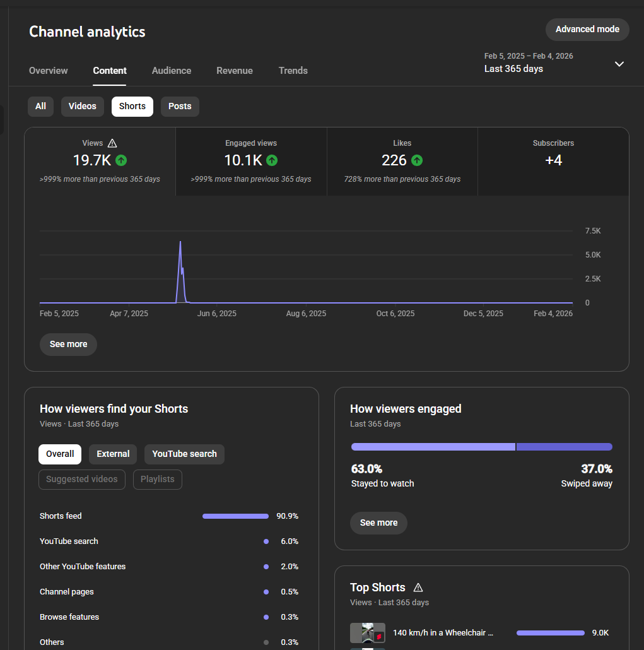Viewport: 644px width, 650px height.
Task: Switch to the Audience tab
Action: pyautogui.click(x=172, y=71)
